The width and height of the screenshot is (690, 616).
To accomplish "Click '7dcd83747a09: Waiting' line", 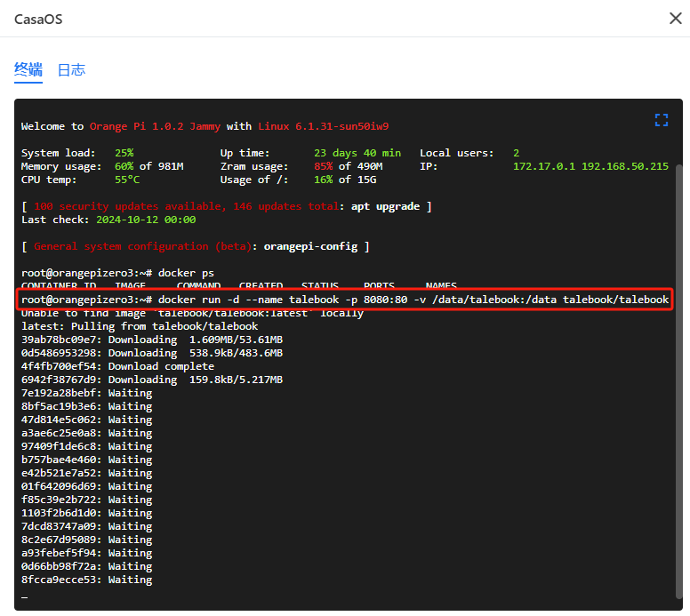I will click(x=86, y=526).
